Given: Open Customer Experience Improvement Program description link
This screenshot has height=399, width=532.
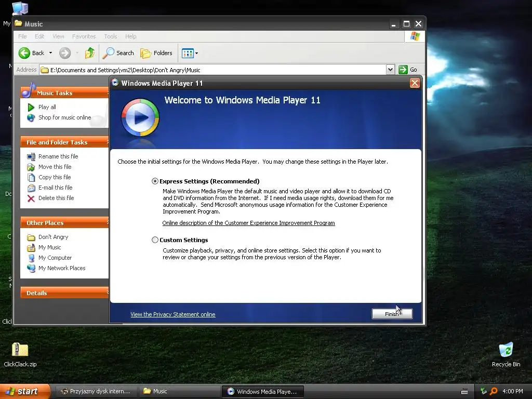Looking at the screenshot, I should [x=248, y=223].
